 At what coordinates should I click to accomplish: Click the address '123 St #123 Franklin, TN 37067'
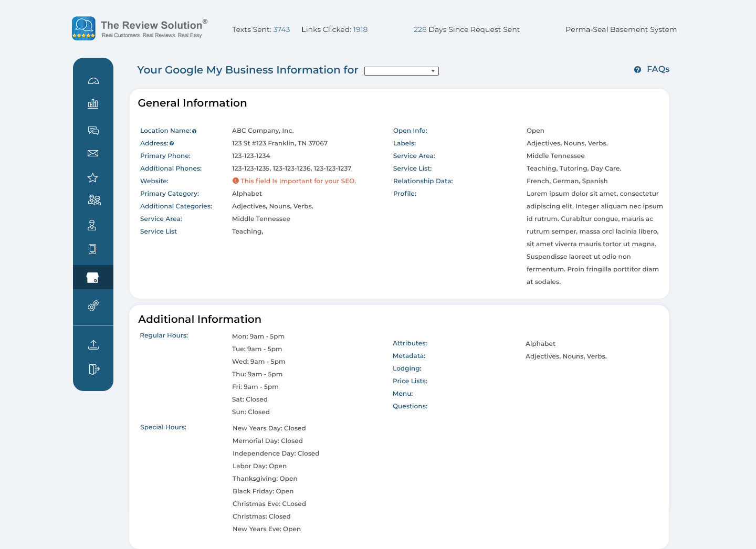click(x=280, y=143)
